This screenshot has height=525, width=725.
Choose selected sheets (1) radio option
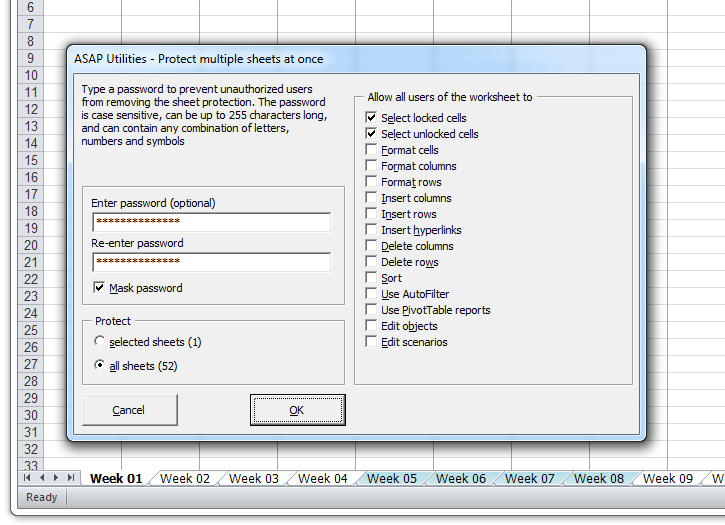(x=99, y=341)
